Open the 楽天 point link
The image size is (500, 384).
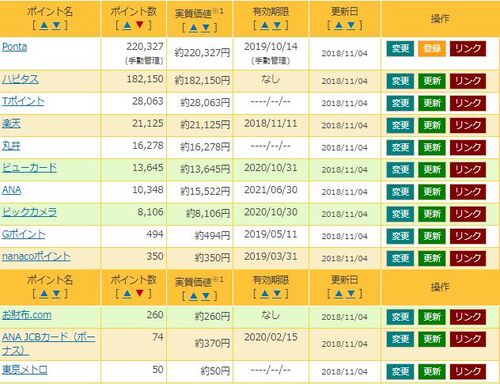(x=11, y=124)
